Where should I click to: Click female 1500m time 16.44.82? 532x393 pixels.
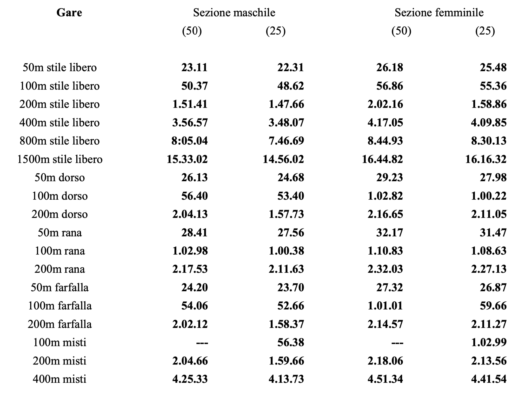pos(382,159)
